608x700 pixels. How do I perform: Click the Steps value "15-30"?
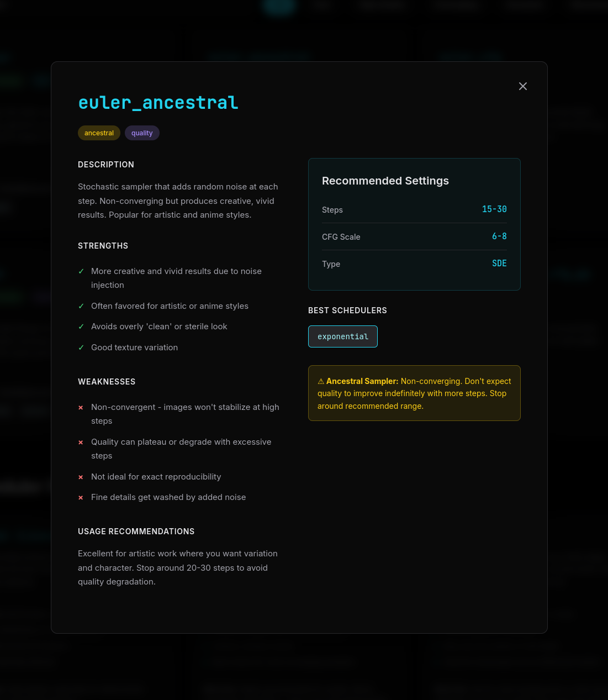point(494,209)
